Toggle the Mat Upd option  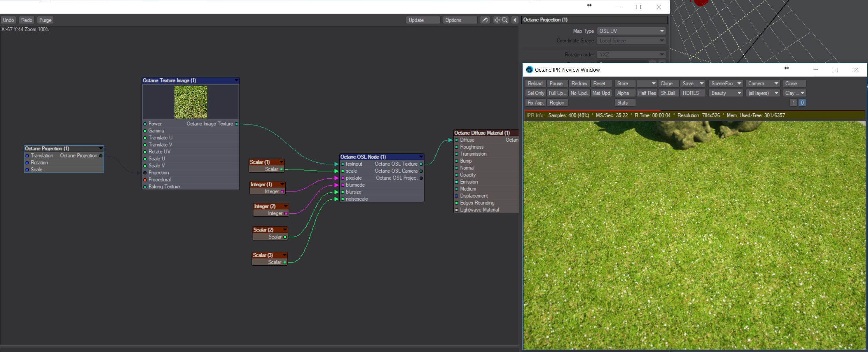click(601, 93)
